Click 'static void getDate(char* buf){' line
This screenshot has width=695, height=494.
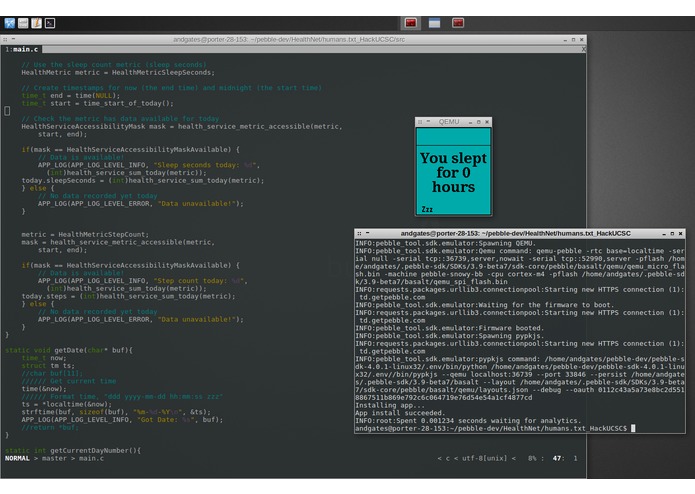click(x=69, y=350)
